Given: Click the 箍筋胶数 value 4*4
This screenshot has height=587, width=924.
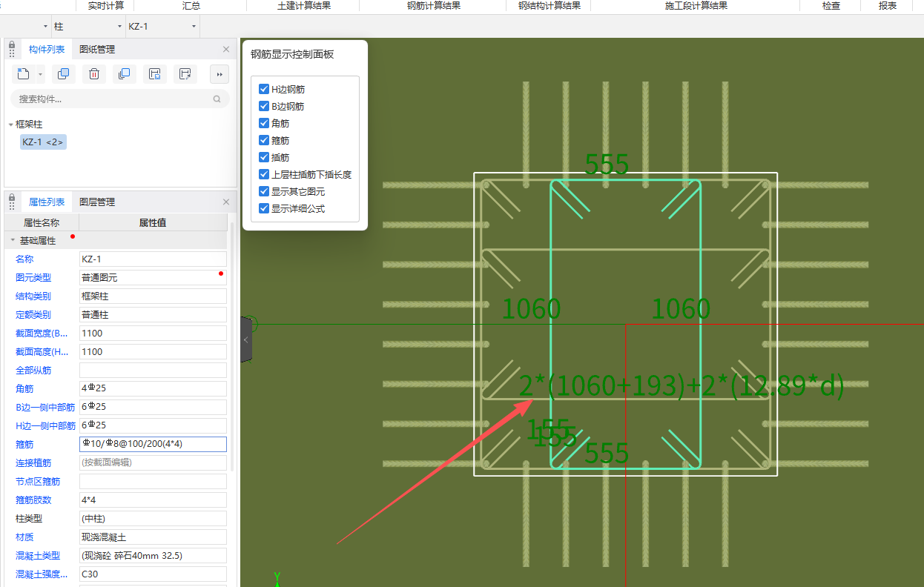Looking at the screenshot, I should pos(153,500).
